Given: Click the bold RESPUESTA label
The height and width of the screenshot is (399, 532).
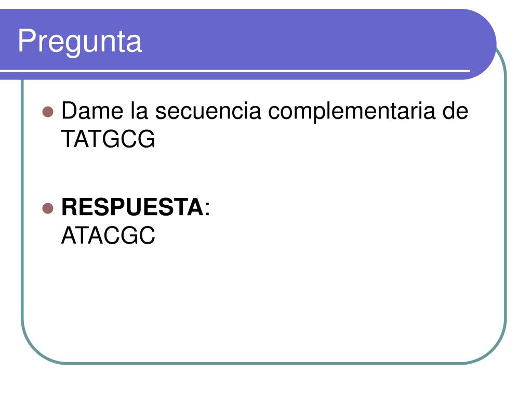Looking at the screenshot, I should [132, 207].
